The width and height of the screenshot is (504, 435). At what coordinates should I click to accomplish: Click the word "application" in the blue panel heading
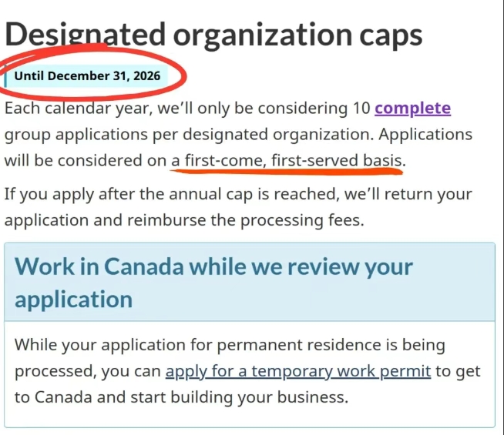click(74, 299)
